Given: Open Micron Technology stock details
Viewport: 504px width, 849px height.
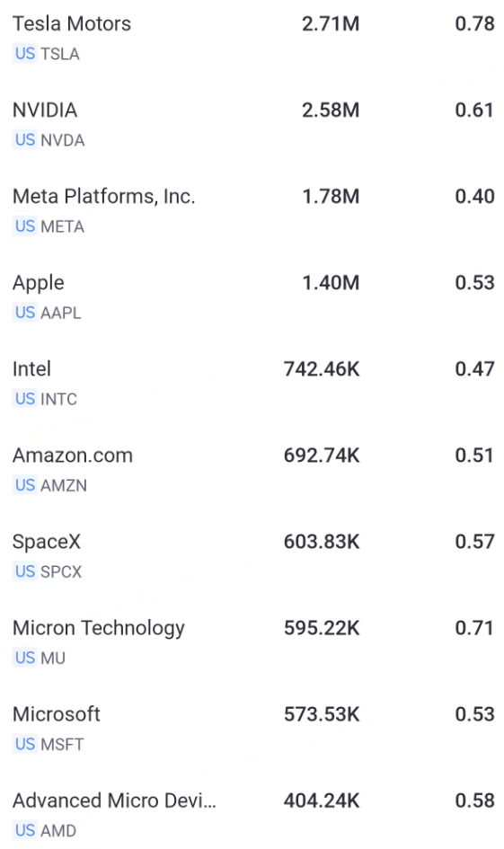Looking at the screenshot, I should [x=252, y=642].
